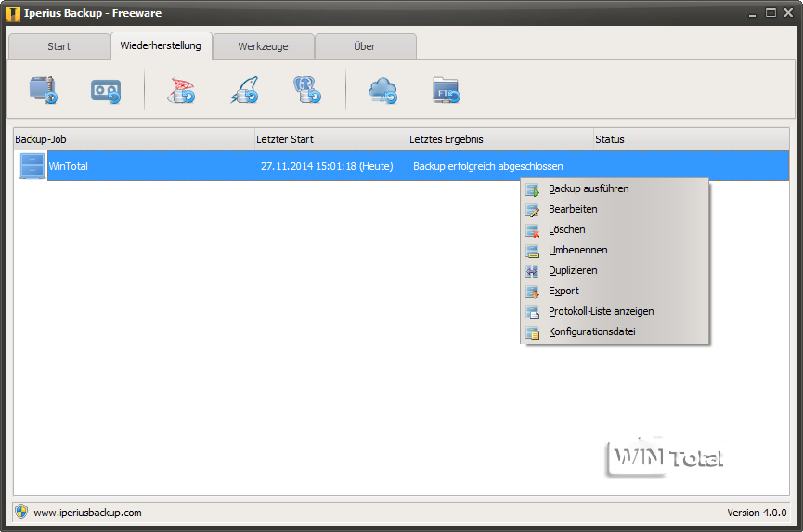This screenshot has width=803, height=532.
Task: Click the Letztes Ergebnis column header
Action: 500,139
